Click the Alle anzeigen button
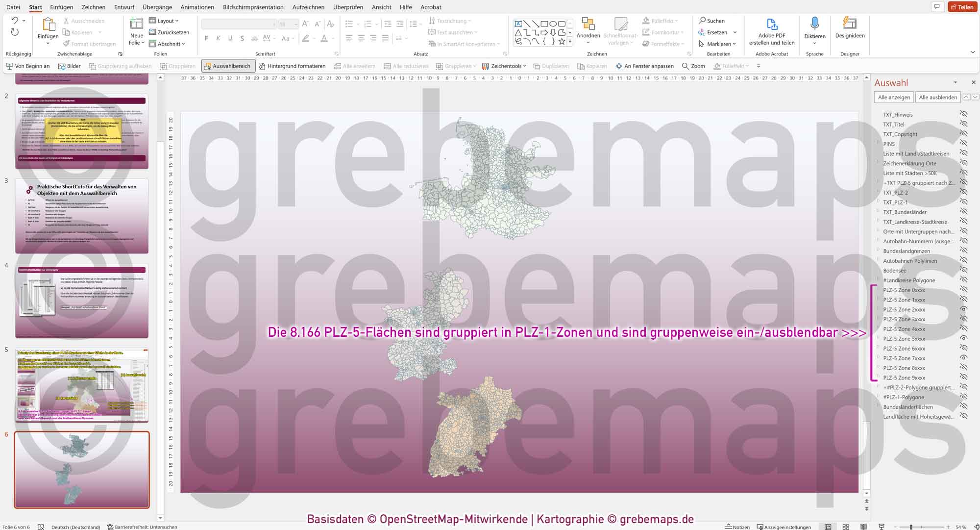980x530 pixels. click(894, 97)
